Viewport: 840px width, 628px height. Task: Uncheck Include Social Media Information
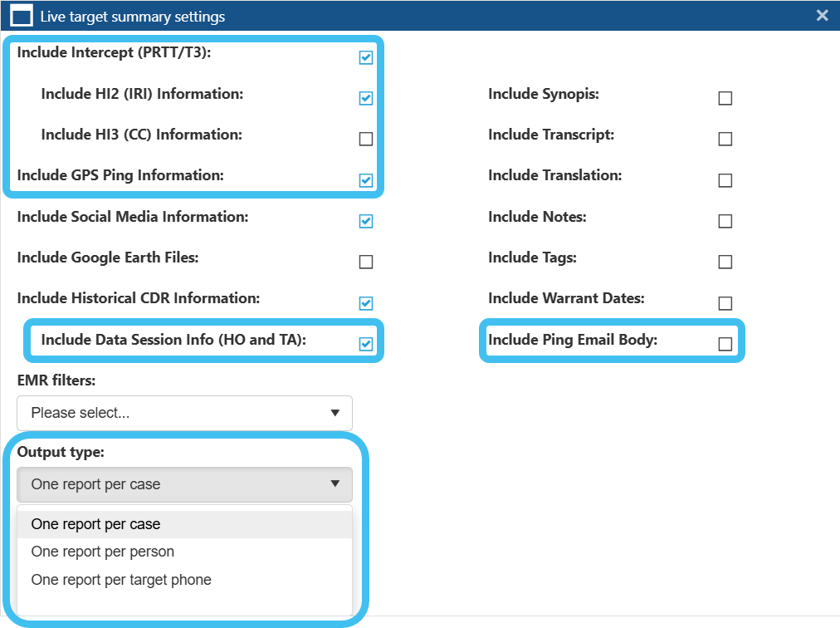coord(366,221)
